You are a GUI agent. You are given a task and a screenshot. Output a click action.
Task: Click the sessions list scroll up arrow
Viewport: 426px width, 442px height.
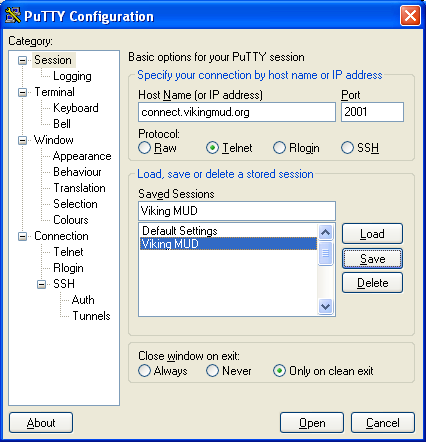(325, 232)
